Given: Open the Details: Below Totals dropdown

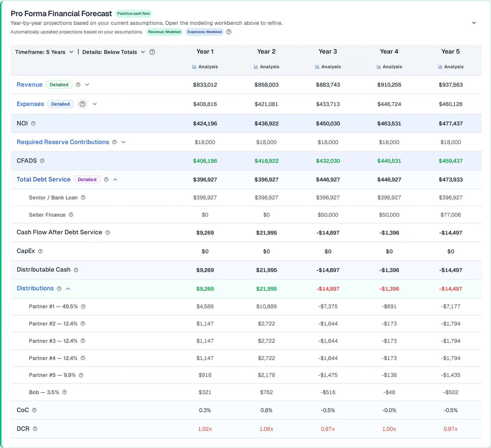Looking at the screenshot, I should coord(114,52).
